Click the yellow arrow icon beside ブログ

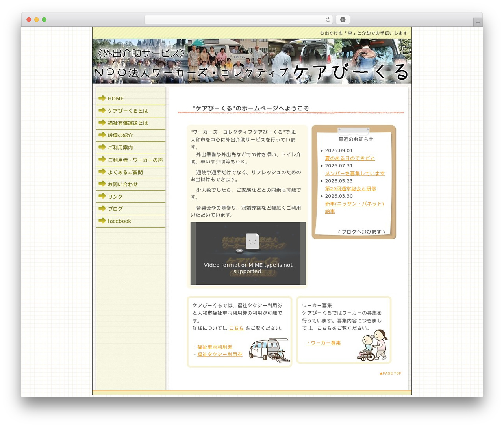(102, 208)
